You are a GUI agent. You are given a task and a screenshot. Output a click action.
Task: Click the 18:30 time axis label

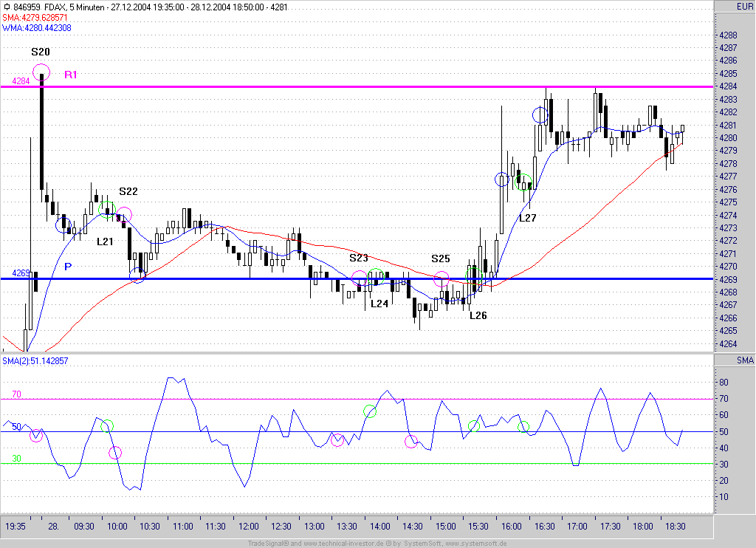(675, 527)
